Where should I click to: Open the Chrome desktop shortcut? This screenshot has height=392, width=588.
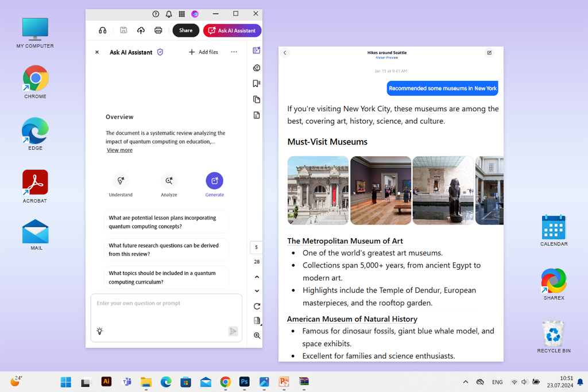tap(35, 82)
